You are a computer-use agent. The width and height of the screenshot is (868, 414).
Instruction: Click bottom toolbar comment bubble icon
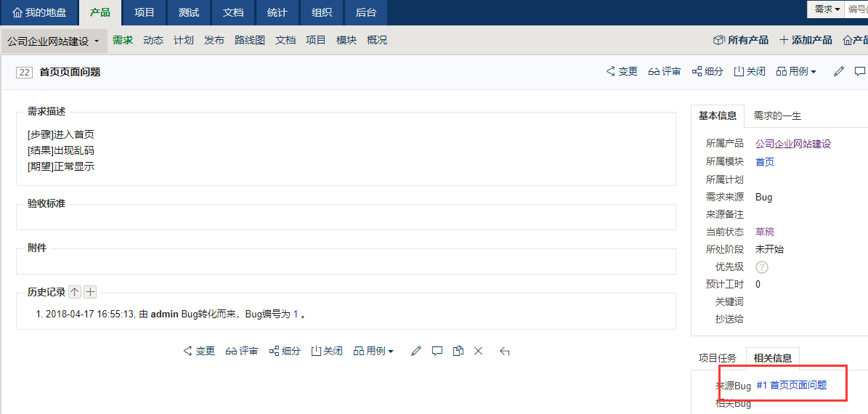[x=437, y=351]
